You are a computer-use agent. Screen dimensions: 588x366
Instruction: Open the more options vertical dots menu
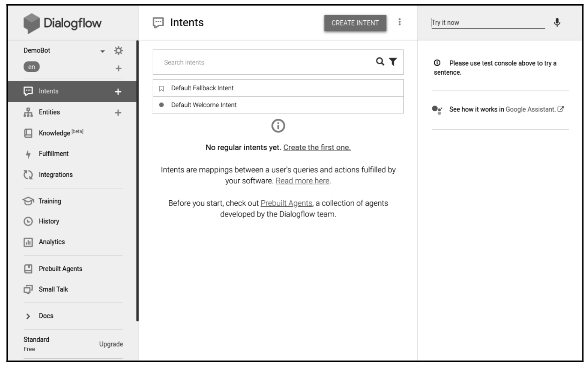(399, 22)
